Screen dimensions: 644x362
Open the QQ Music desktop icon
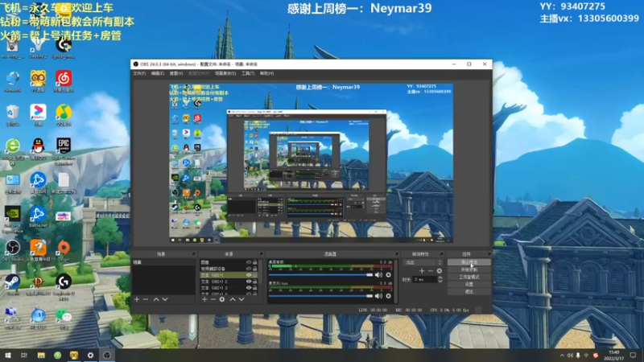click(x=64, y=114)
